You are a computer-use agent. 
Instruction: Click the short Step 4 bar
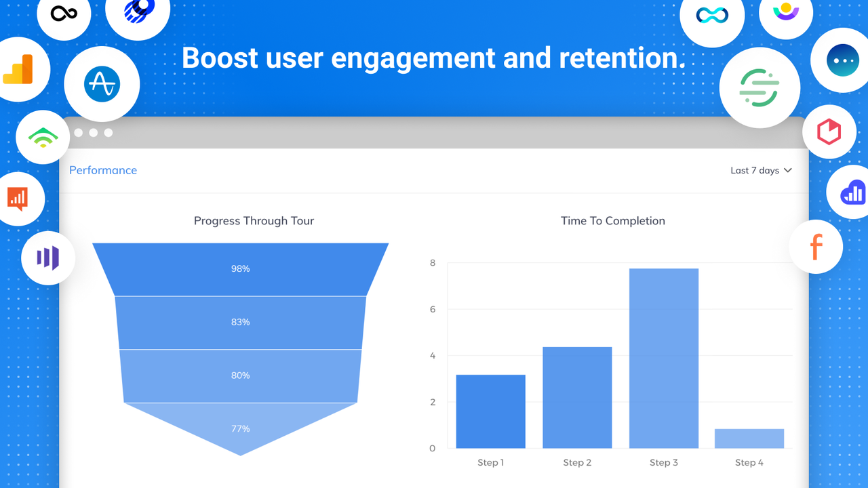click(x=749, y=439)
